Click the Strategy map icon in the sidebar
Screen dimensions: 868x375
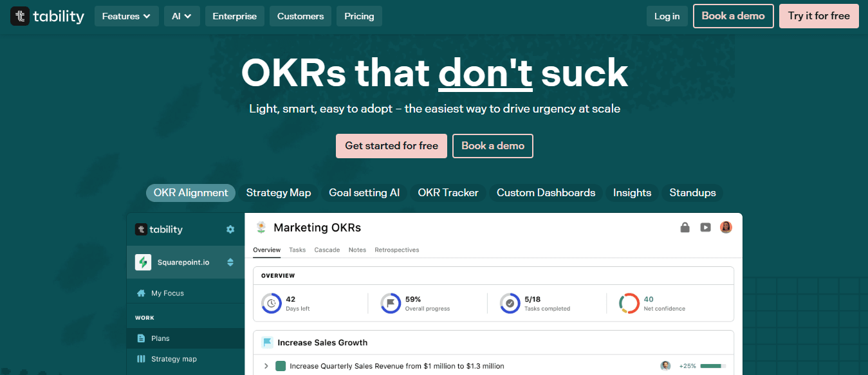(141, 359)
